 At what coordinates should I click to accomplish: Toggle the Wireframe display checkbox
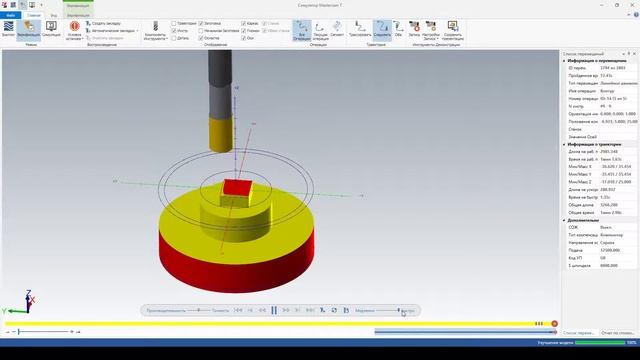click(243, 24)
